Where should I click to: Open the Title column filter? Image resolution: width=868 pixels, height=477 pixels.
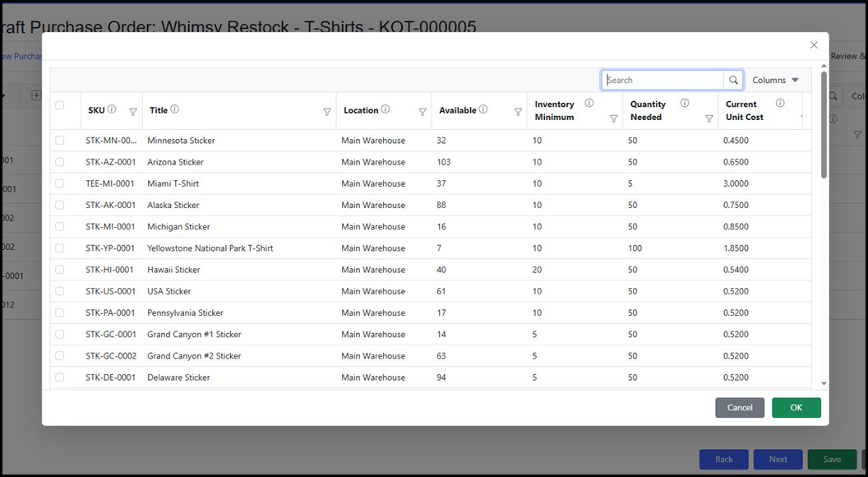coord(327,112)
